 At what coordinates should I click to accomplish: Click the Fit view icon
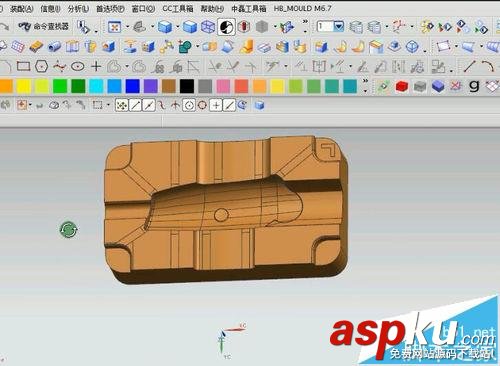tap(114, 27)
